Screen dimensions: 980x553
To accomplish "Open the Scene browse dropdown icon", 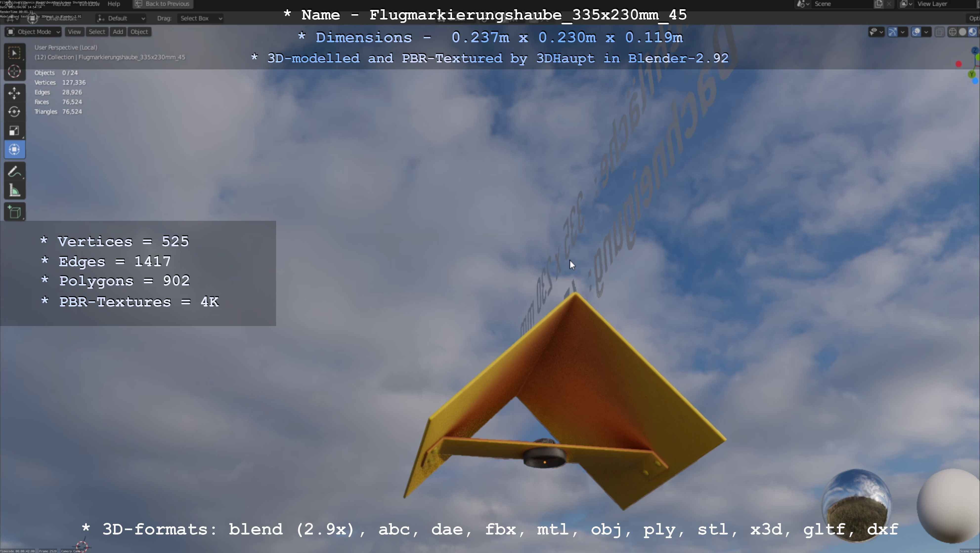I will click(803, 4).
